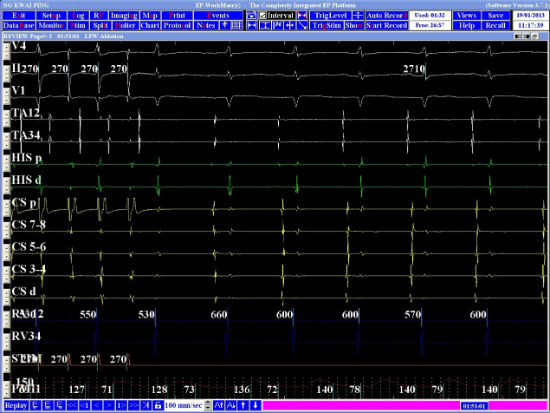Image resolution: width=550 pixels, height=413 pixels.
Task: Click the TrigStim button
Action: (x=327, y=26)
